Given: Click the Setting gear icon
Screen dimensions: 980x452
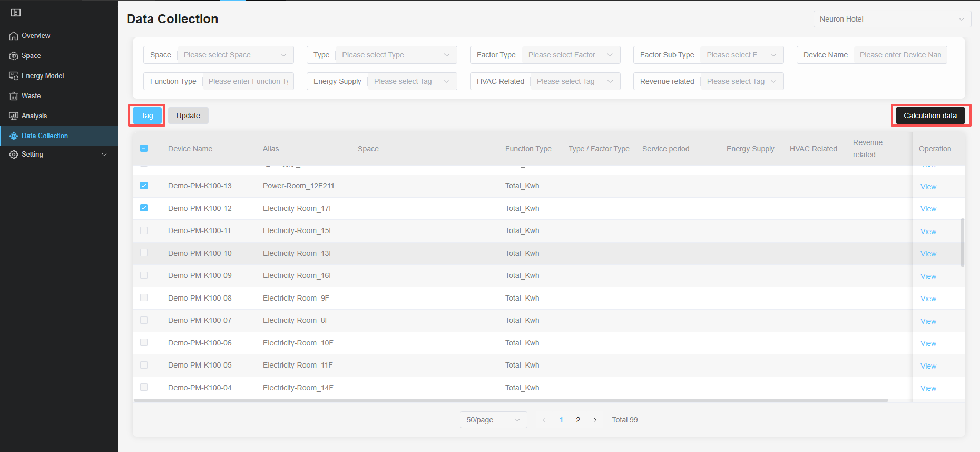Looking at the screenshot, I should (14, 155).
